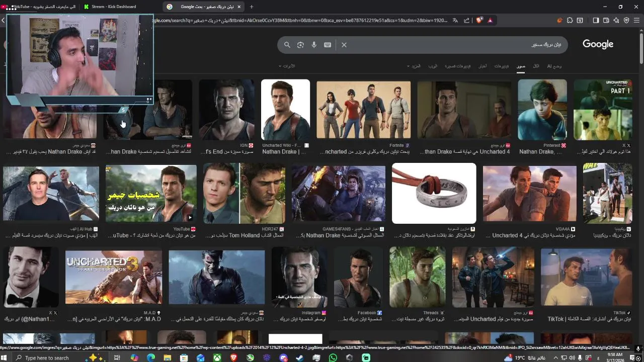Click the translate page icon in address bar
The height and width of the screenshot is (362, 644).
click(455, 20)
